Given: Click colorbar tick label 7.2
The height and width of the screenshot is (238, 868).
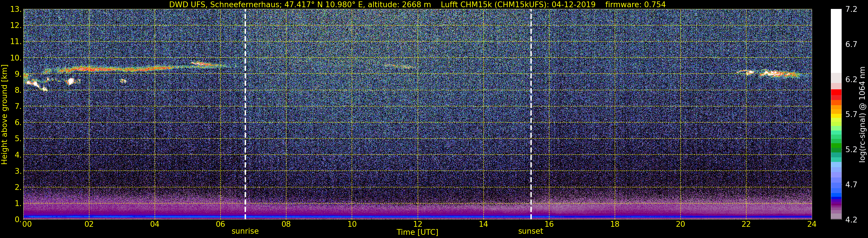Looking at the screenshot, I should click(x=851, y=10).
